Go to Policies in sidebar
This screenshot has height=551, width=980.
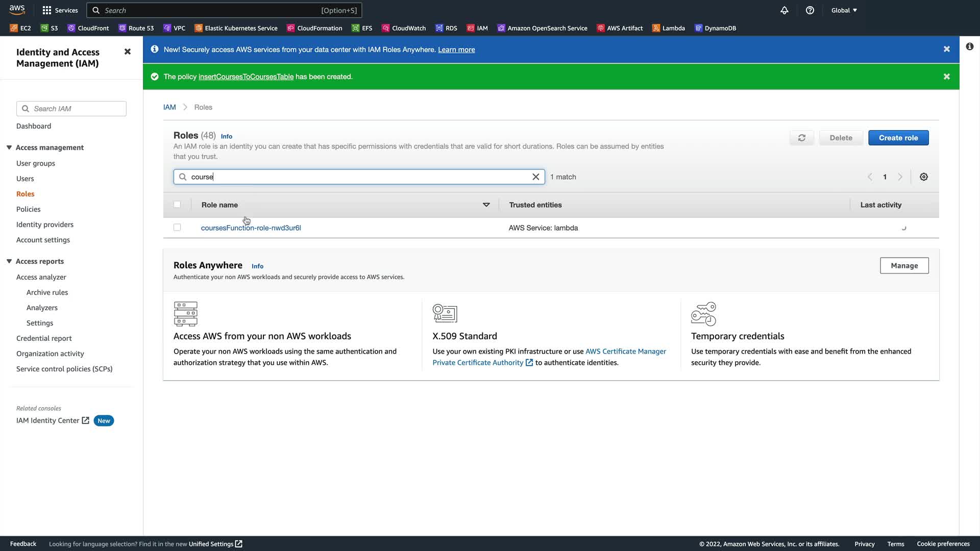28,209
